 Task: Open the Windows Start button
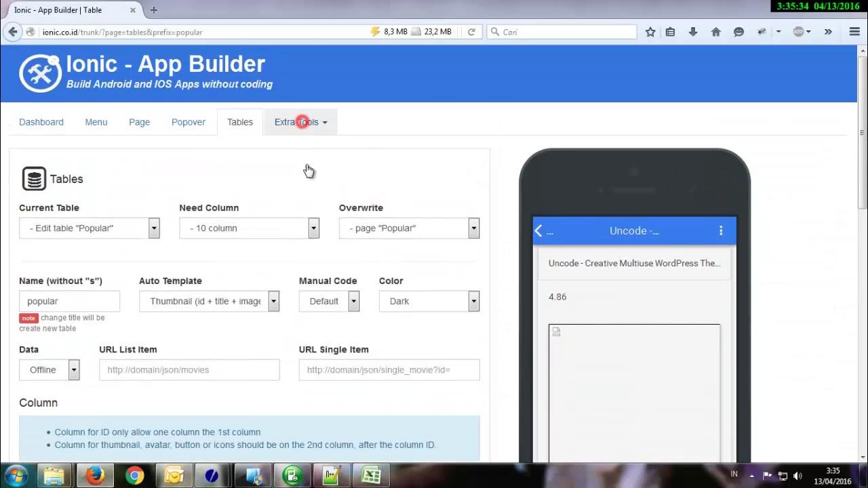[15, 475]
